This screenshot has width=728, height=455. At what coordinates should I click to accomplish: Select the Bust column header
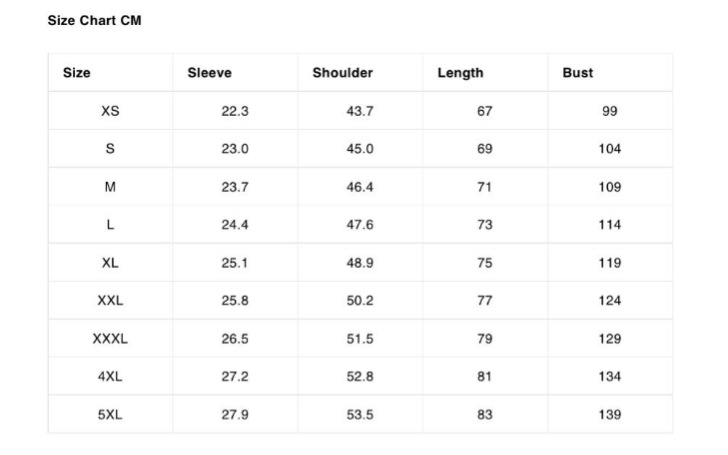578,73
